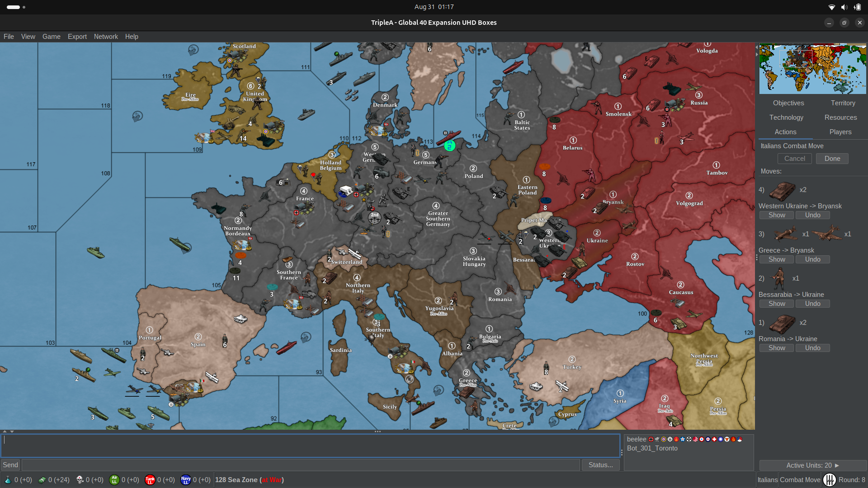The width and height of the screenshot is (868, 488).
Task: Open the Wi-Fi system tray icon
Action: click(x=831, y=7)
